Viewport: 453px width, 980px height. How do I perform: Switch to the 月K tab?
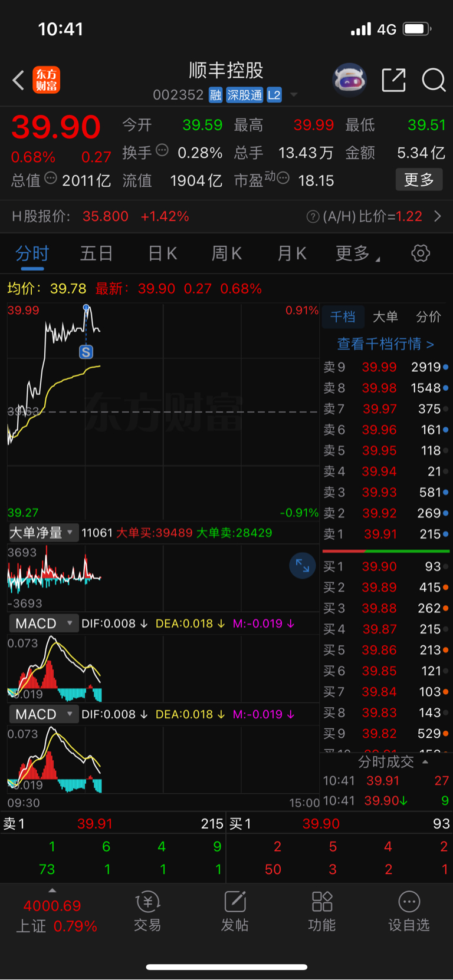point(291,254)
